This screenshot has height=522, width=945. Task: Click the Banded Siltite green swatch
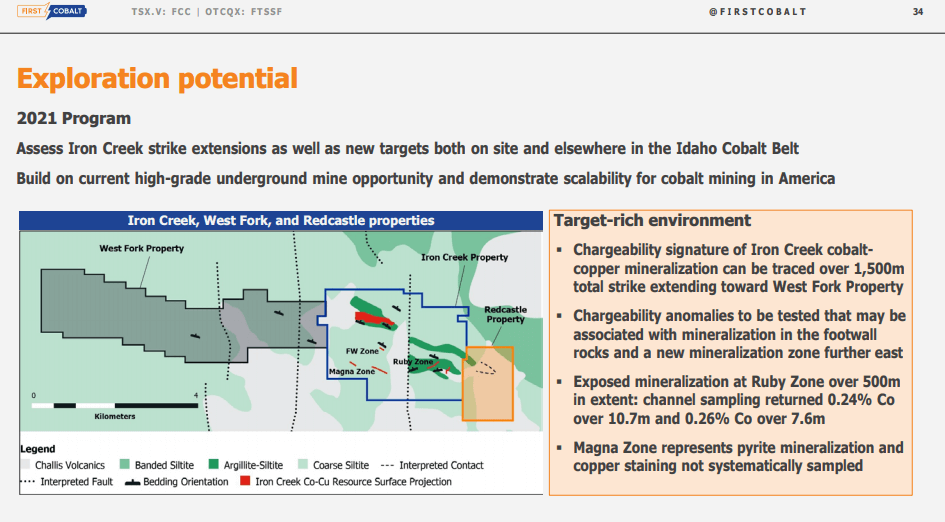coord(125,465)
